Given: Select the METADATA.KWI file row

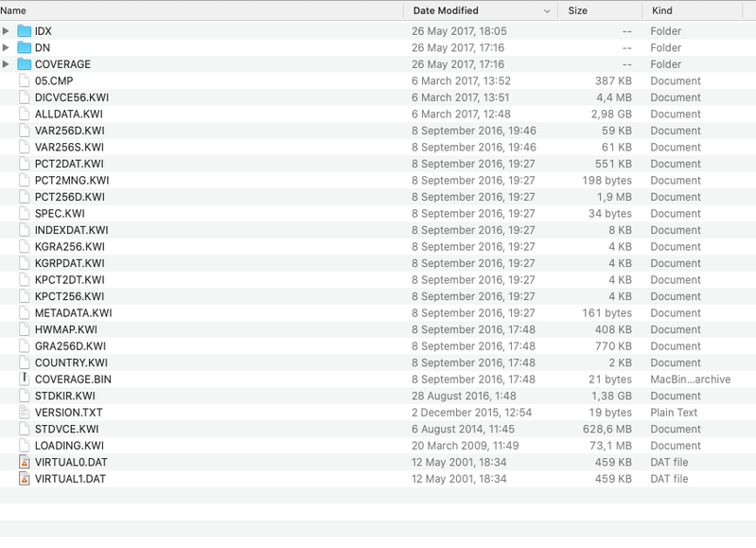Looking at the screenshot, I should point(378,313).
